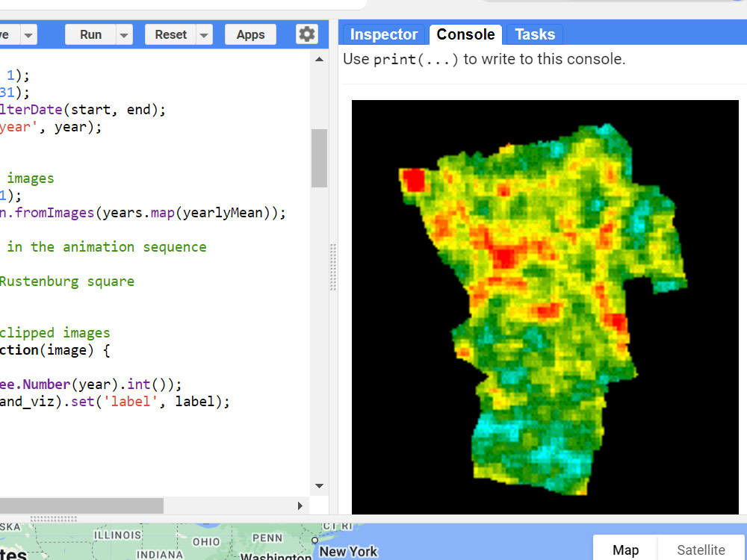
Task: Click the right arrow on the horizontal scrollbar
Action: click(x=300, y=505)
